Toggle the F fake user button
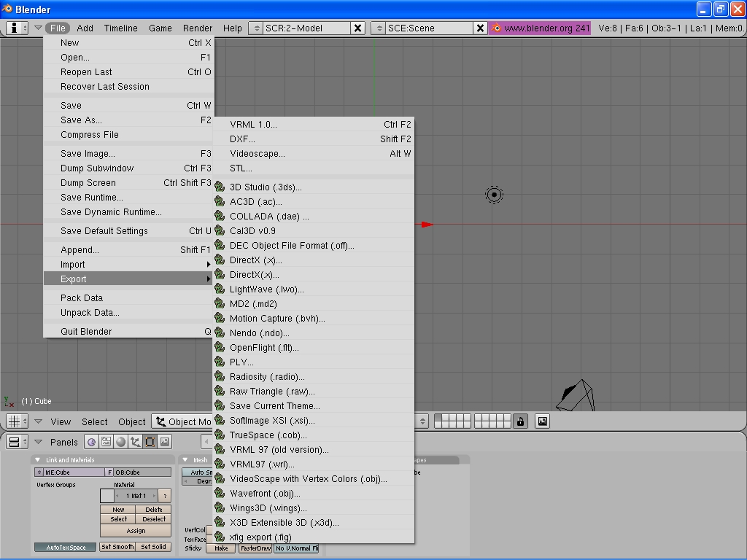Image resolution: width=747 pixels, height=560 pixels. click(109, 472)
